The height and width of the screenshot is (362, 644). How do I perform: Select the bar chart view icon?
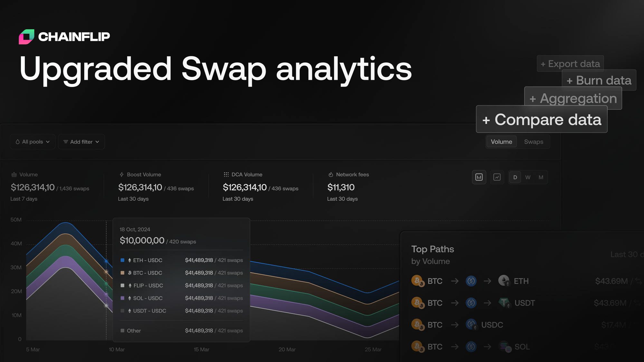click(x=479, y=177)
